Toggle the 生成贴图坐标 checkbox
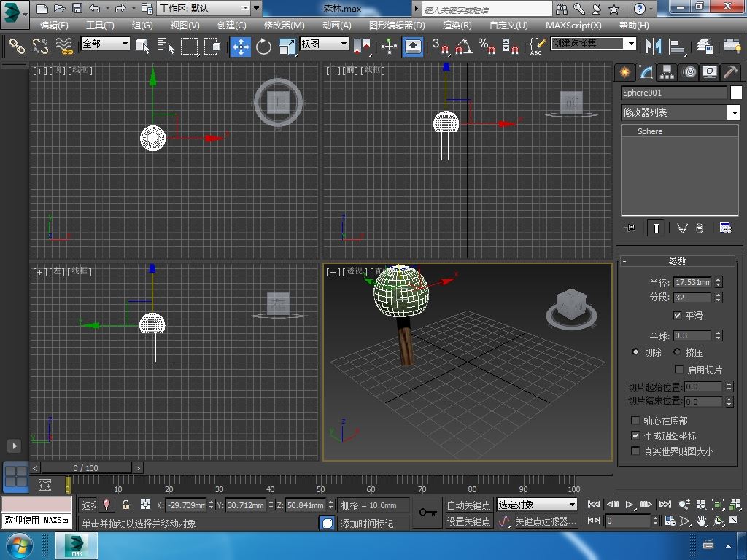 coord(635,435)
